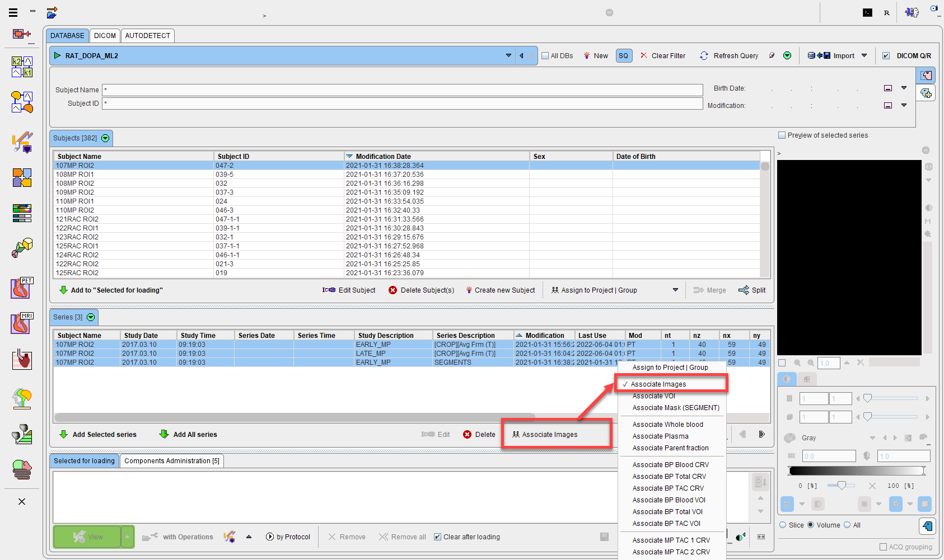
Task: Toggle Clear after loading checkbox
Action: tap(438, 537)
